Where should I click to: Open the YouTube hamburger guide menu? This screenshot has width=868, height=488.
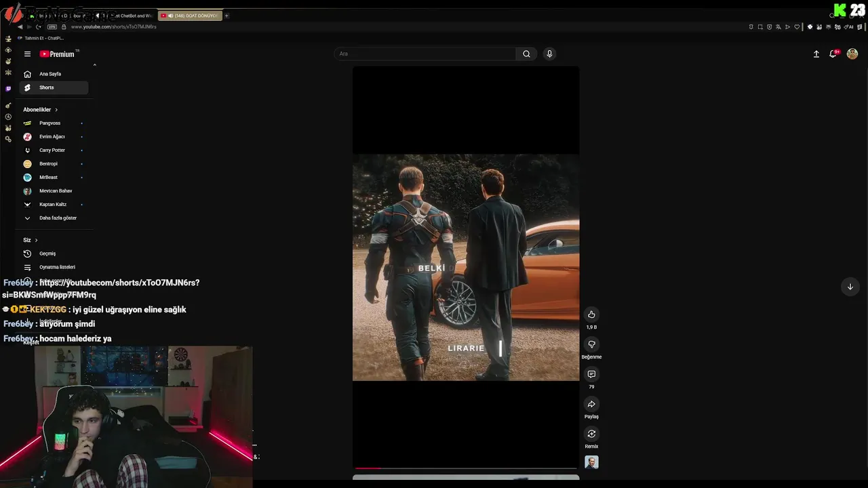pos(27,54)
